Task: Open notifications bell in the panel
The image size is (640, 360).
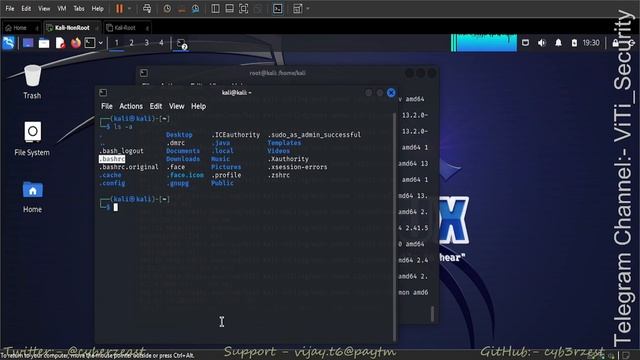Action: tap(558, 43)
